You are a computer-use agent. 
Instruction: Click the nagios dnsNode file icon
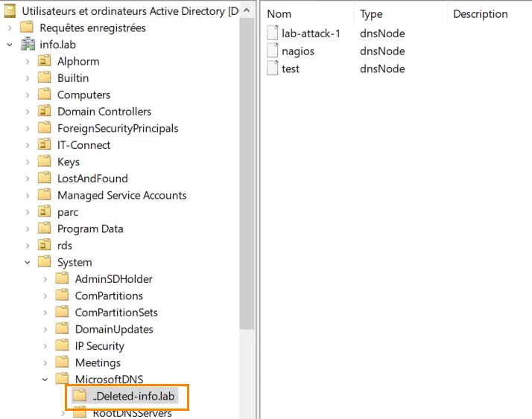(x=273, y=51)
